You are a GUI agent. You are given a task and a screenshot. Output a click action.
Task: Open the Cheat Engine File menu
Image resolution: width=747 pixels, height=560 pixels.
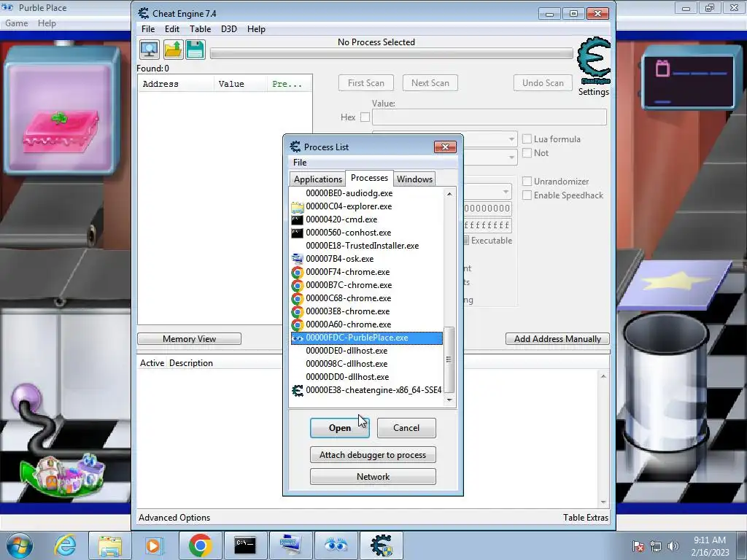(147, 29)
